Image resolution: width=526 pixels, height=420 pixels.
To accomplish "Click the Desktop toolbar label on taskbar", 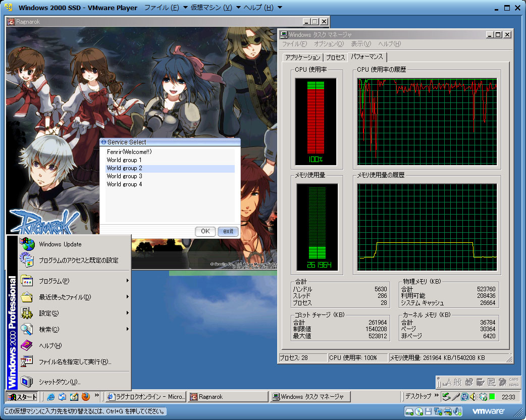I will click(418, 396).
